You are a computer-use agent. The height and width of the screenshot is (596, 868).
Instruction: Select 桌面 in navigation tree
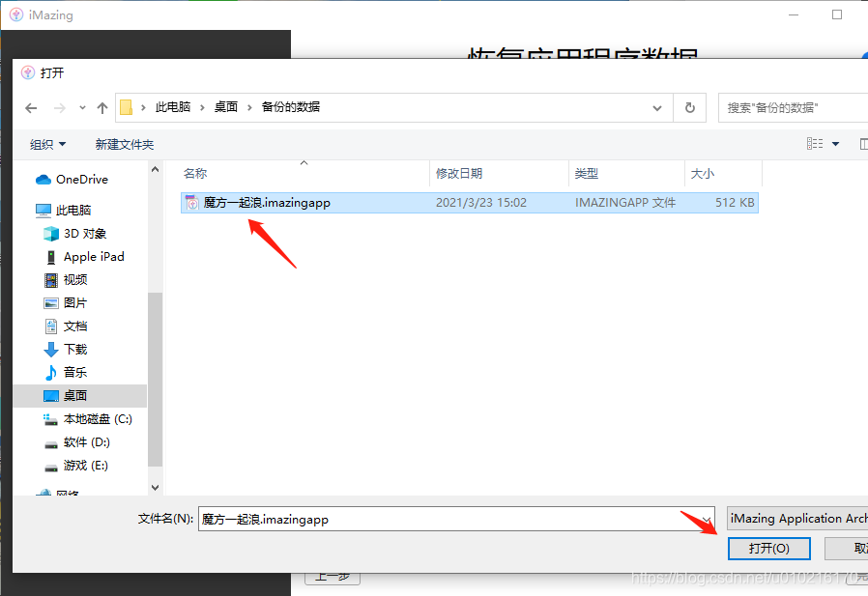[x=75, y=396]
